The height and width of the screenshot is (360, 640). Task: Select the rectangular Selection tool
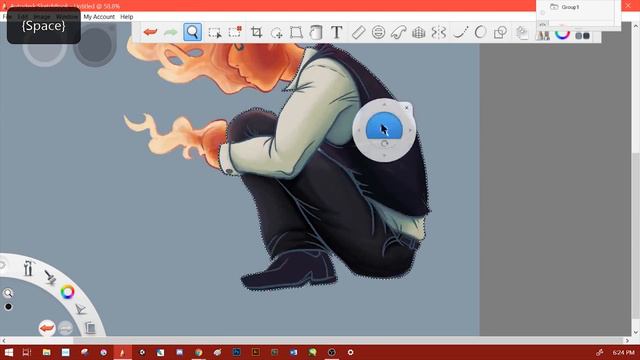pos(215,33)
